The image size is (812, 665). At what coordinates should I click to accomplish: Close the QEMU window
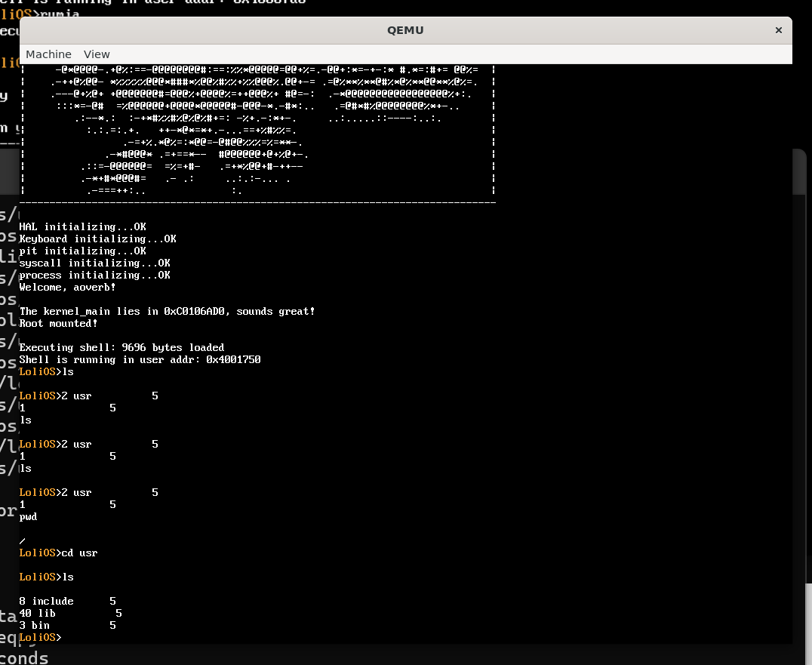point(778,30)
